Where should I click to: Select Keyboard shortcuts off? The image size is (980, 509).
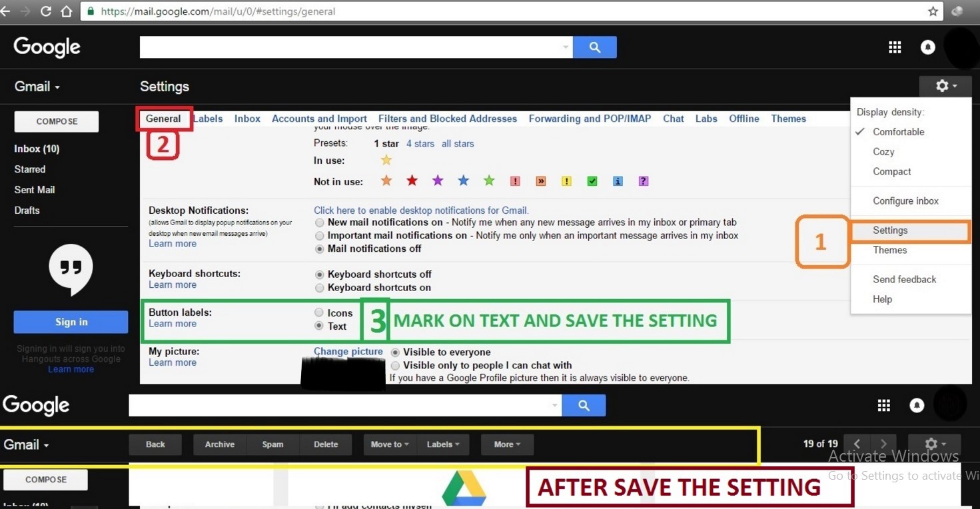(320, 274)
